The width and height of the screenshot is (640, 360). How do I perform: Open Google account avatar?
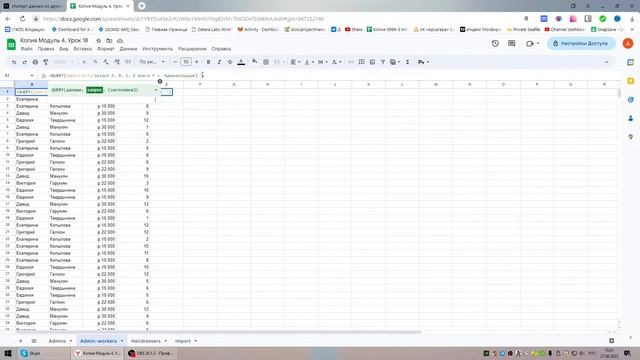(x=628, y=43)
